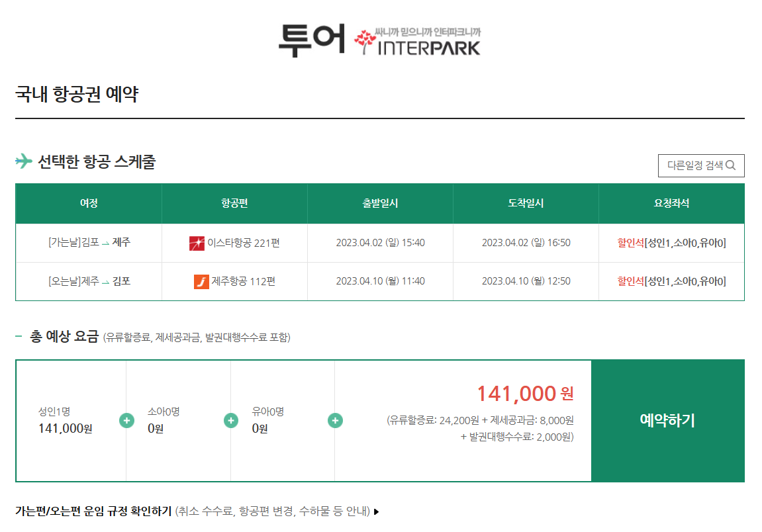Click the plus icon next to 성인1명
Screen dimensions: 762x532
point(126,420)
